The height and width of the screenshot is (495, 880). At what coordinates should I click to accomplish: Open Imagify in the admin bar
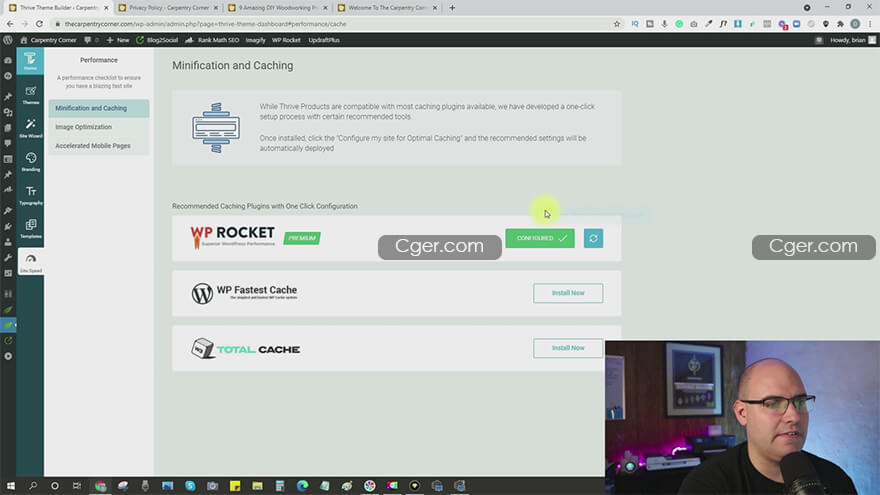tap(255, 40)
